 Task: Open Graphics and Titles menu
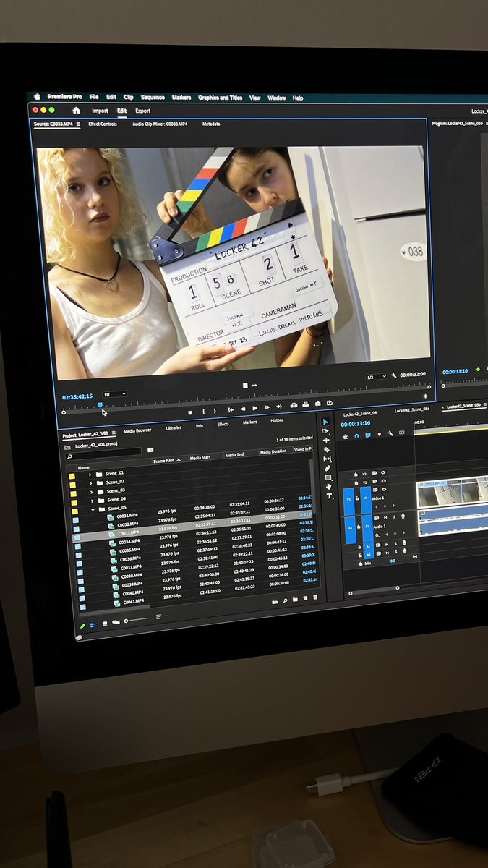tap(220, 98)
